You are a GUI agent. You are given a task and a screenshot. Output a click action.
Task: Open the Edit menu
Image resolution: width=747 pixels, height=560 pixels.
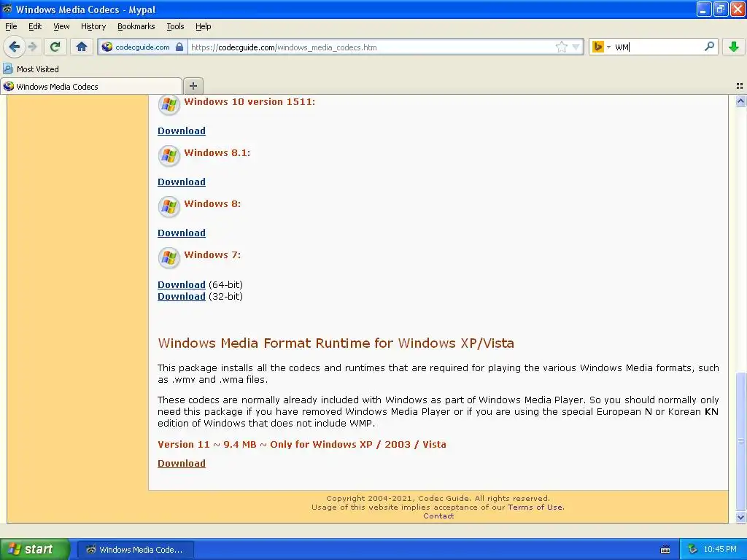point(35,26)
